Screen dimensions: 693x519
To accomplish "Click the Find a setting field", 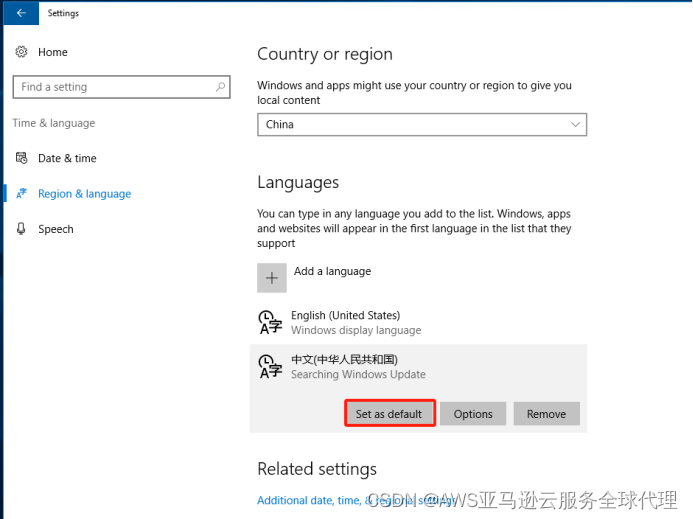I will click(122, 87).
